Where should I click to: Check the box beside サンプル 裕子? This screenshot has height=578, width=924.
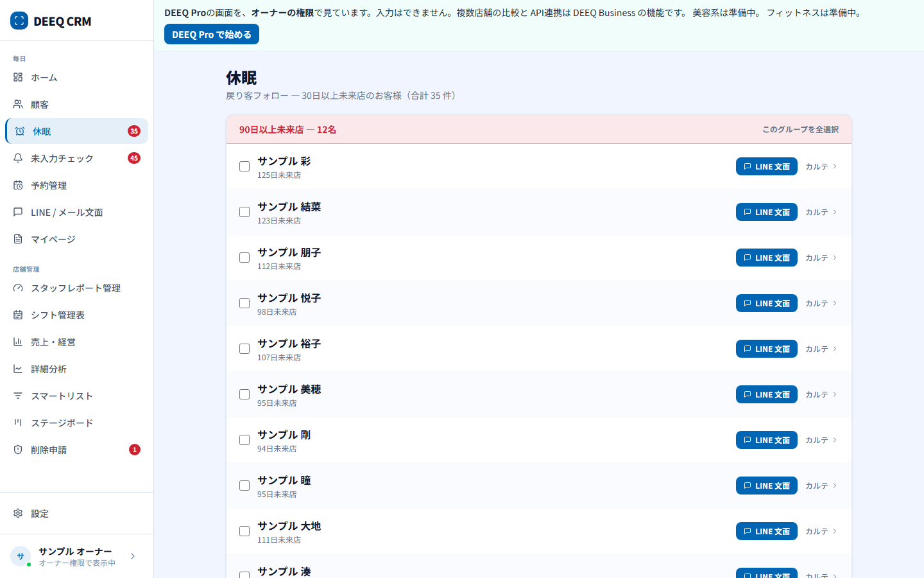pos(244,349)
